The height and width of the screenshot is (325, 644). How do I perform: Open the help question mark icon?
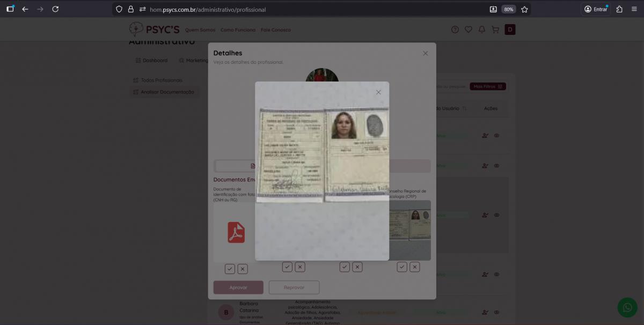click(455, 29)
